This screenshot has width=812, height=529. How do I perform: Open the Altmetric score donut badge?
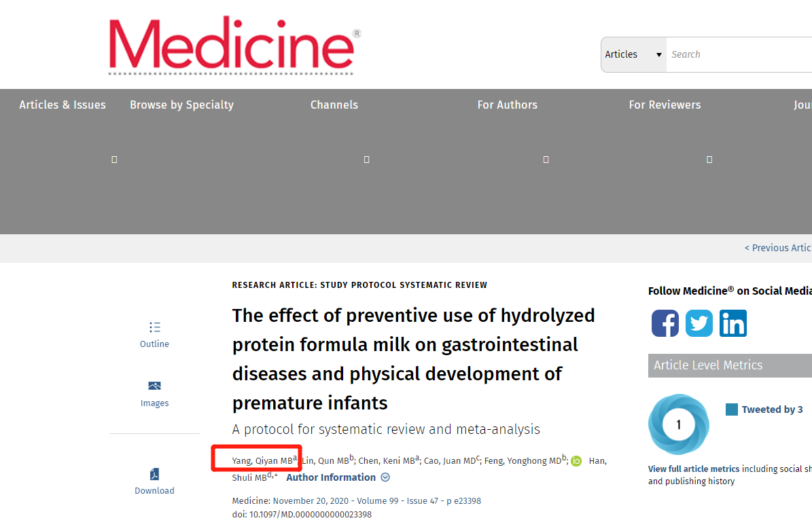[x=678, y=424]
